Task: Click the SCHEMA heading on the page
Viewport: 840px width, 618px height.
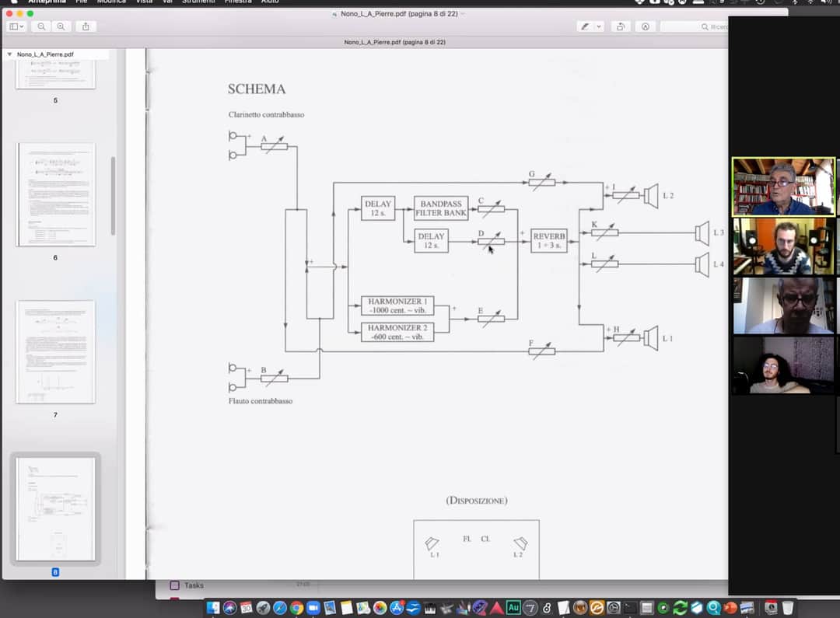Action: click(x=257, y=89)
